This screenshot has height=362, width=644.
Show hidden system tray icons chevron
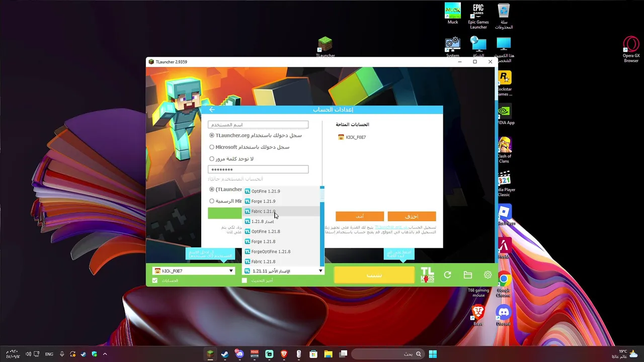click(x=105, y=354)
